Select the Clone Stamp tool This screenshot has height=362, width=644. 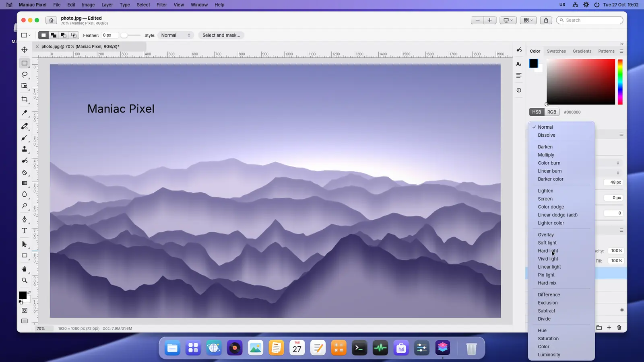25,149
